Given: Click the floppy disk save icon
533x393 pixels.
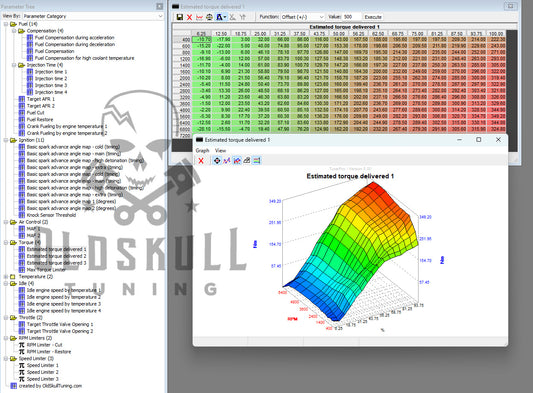Looking at the screenshot, I should pyautogui.click(x=179, y=17).
